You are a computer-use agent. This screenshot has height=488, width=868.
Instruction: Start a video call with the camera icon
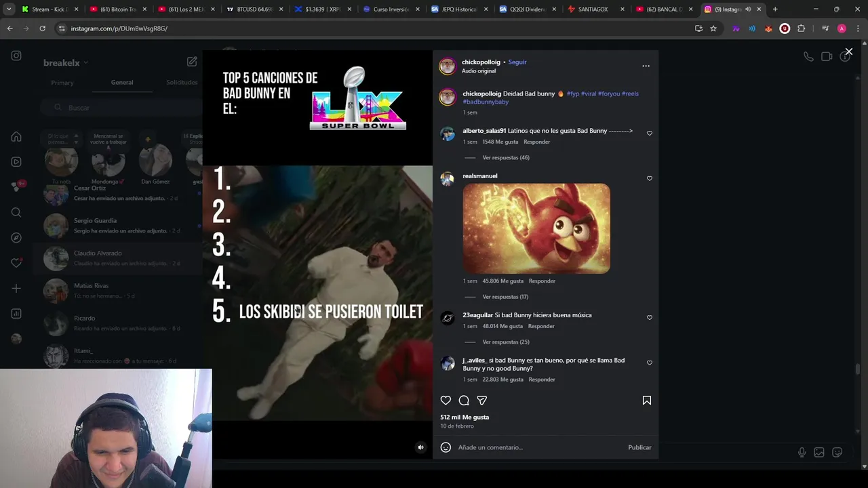click(827, 57)
